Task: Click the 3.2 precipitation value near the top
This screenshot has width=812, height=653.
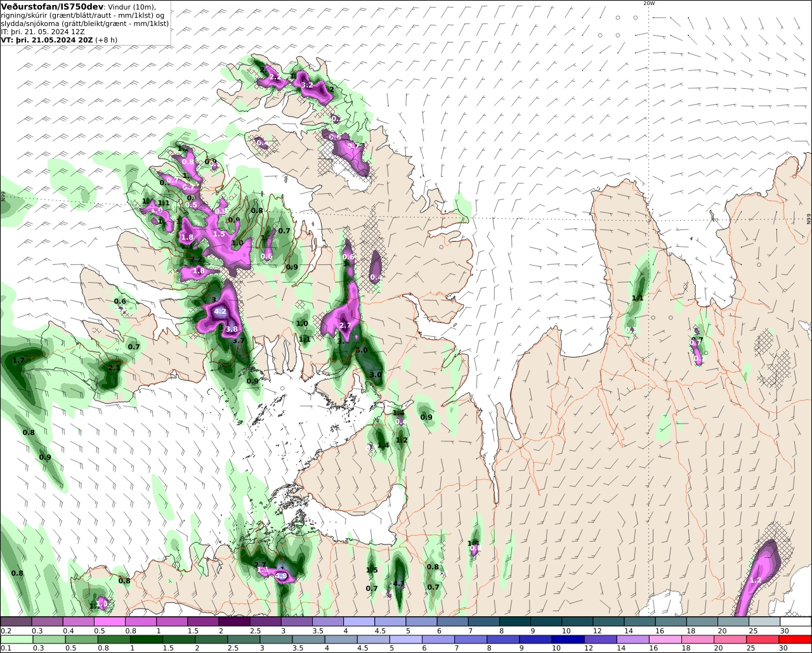Action: (306, 84)
